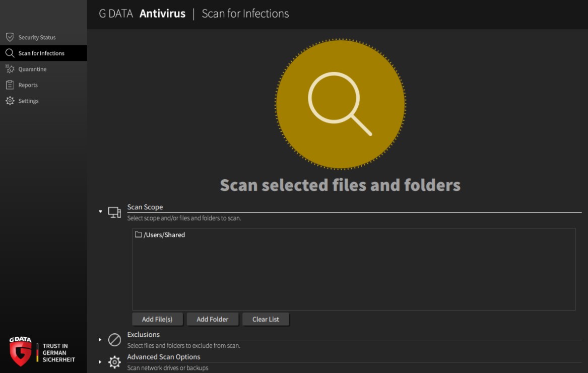Click the Quarantine icon in sidebar
The image size is (588, 373).
(x=10, y=69)
